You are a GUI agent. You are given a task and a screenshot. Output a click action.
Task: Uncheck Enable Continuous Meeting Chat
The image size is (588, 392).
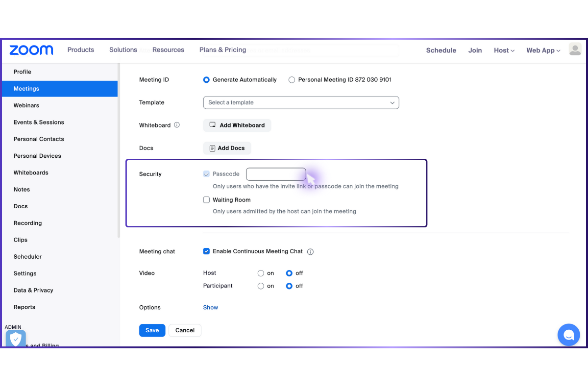click(x=206, y=251)
